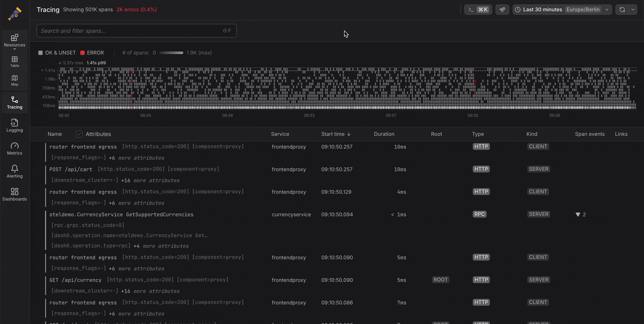Select Tracing in the sidebar
Viewport: 644px width, 324px height.
point(15,103)
